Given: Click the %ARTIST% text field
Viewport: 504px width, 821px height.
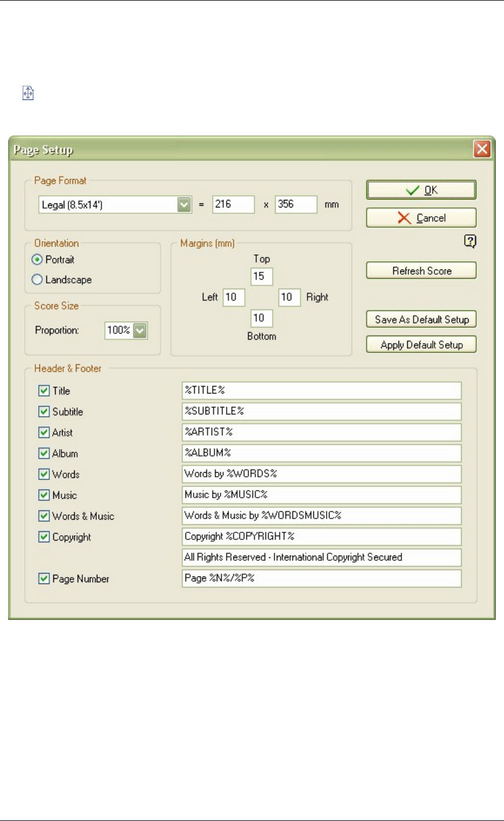Looking at the screenshot, I should (x=322, y=432).
